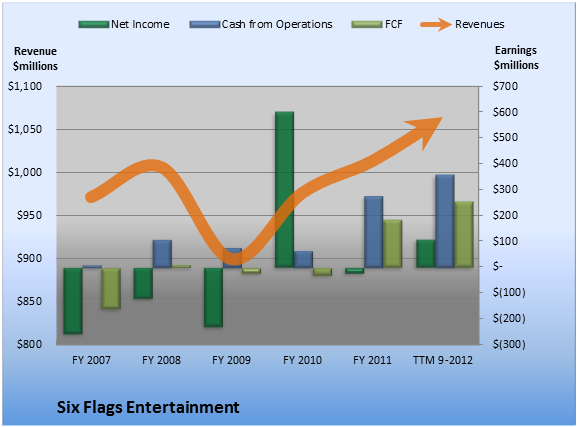Select the FY 2011 Cash from Operations bar
This screenshot has height=427, width=577.
click(x=374, y=232)
